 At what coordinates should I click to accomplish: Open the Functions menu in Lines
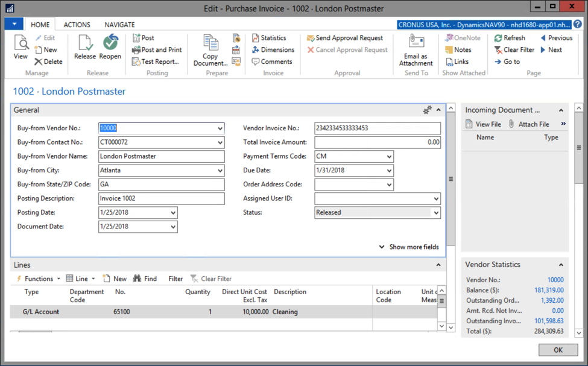[x=38, y=279]
